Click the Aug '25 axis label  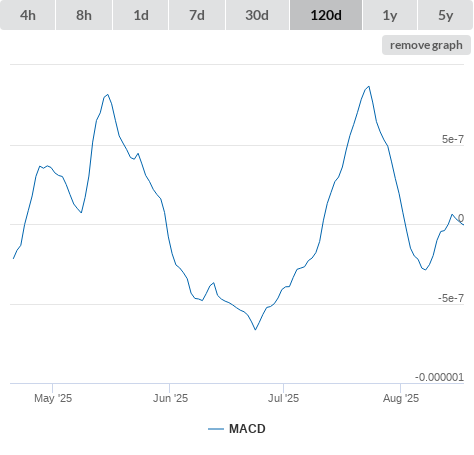[x=401, y=398]
